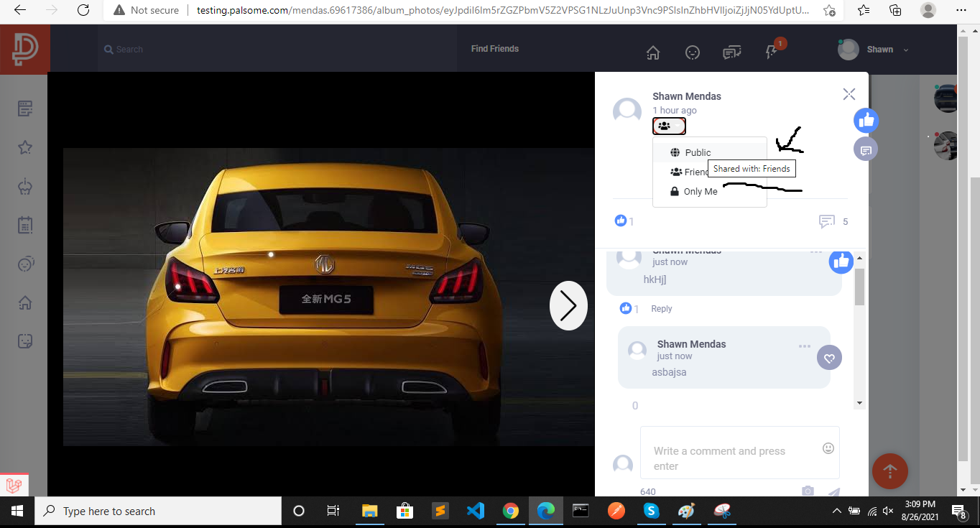Attach a photo using camera icon
The height and width of the screenshot is (528, 980).
coord(808,491)
